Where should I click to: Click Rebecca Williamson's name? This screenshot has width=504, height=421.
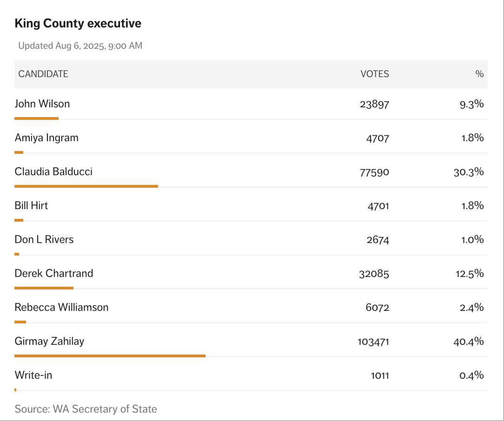click(x=61, y=307)
